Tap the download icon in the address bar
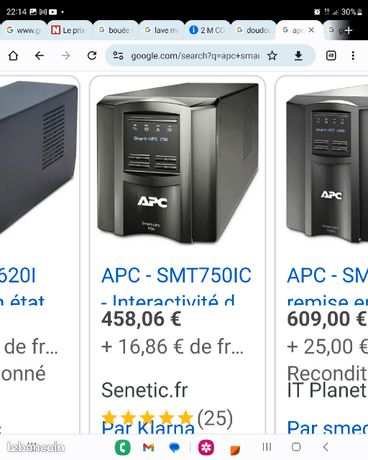Image resolution: width=368 pixels, height=460 pixels. click(x=298, y=56)
